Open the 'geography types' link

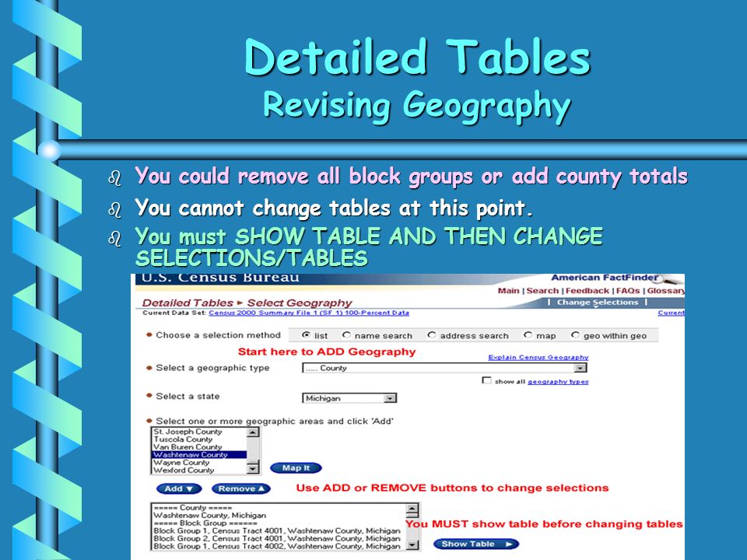click(x=558, y=381)
